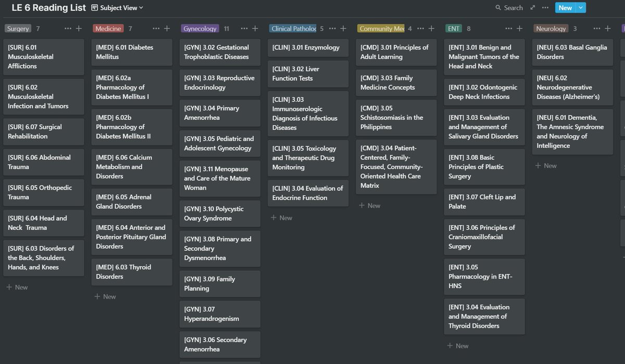625x364 pixels.
Task: Click the Clinical Pathology group tag
Action: 293,29
